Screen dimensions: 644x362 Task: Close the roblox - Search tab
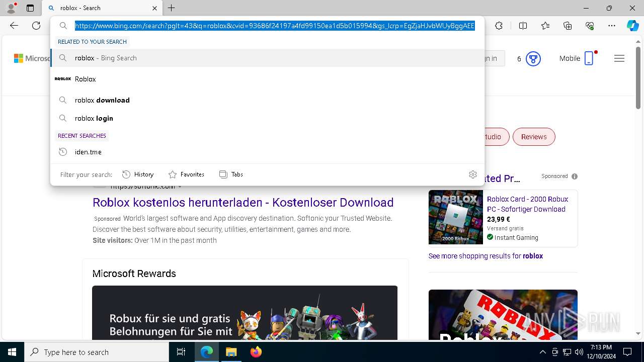154,8
